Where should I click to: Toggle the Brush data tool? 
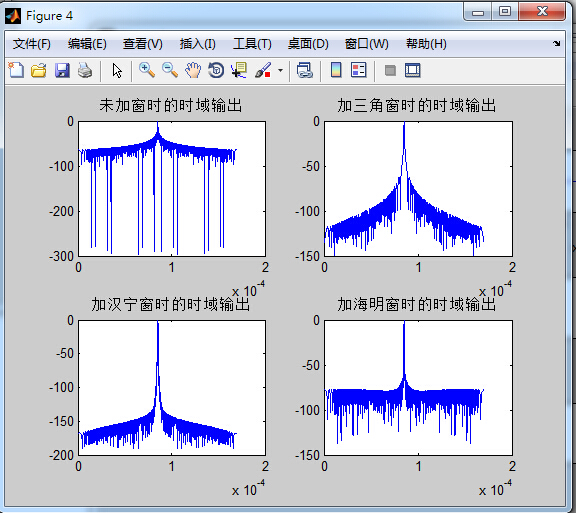pyautogui.click(x=263, y=70)
